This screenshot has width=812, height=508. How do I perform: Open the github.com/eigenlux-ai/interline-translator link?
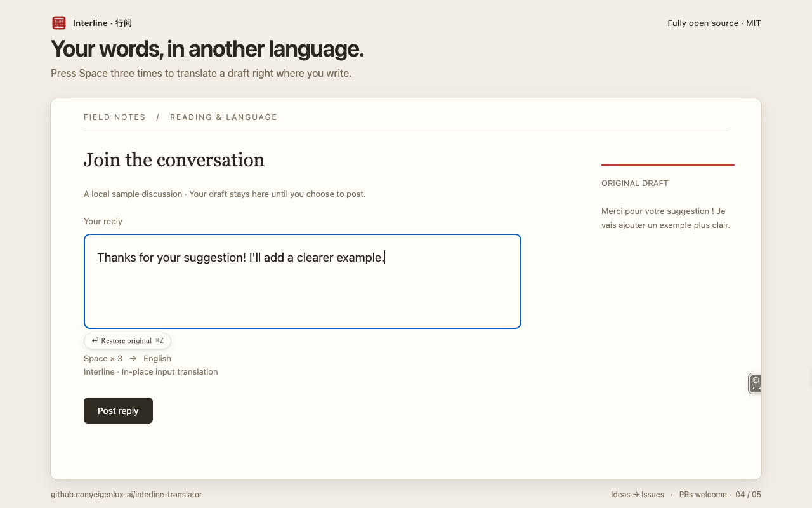126,495
